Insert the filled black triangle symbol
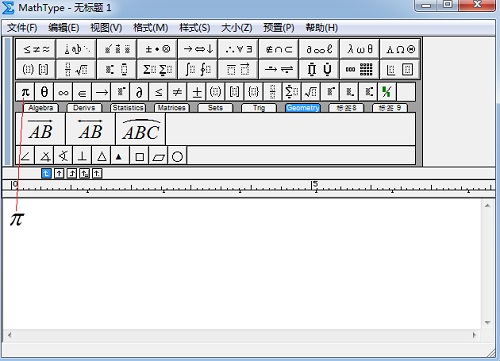500x361 pixels. click(119, 156)
